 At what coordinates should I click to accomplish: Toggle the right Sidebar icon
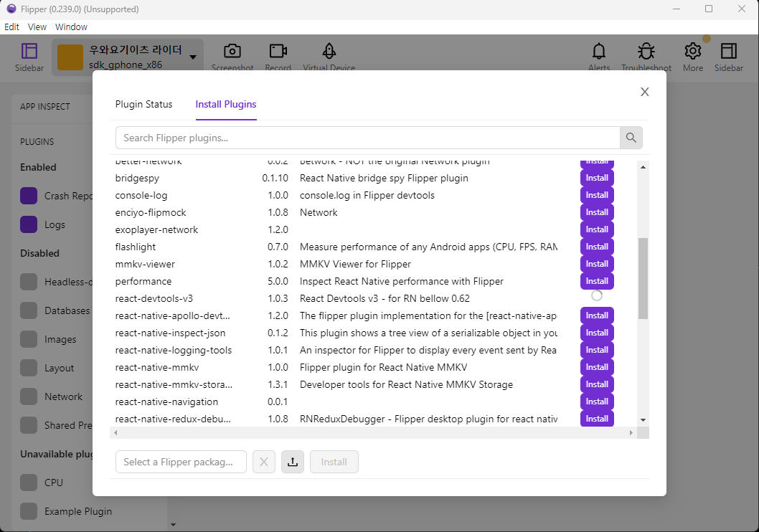(x=728, y=51)
